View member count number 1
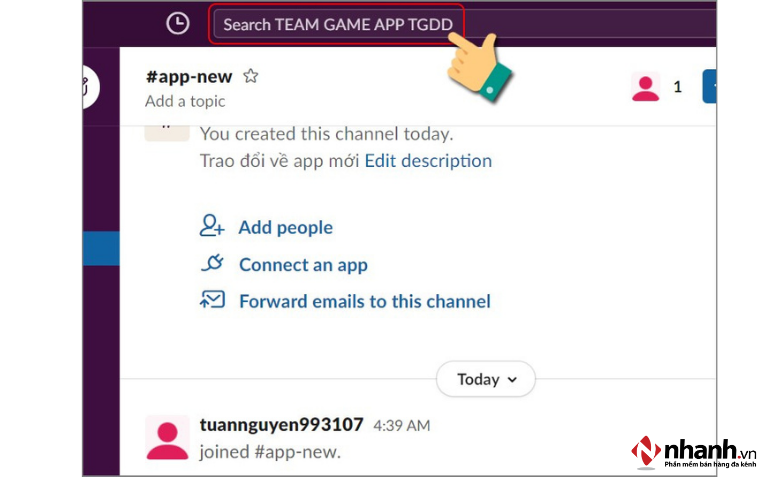The height and width of the screenshot is (478, 765). tap(677, 87)
